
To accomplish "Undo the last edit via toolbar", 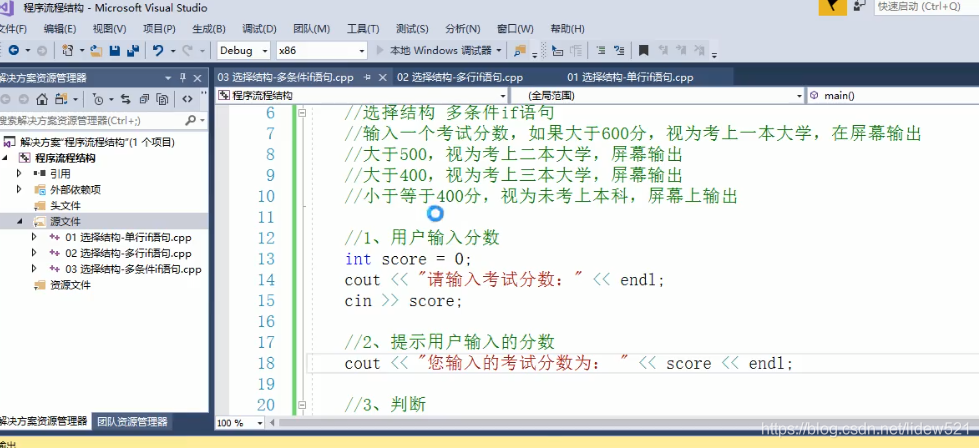I will pos(158,51).
